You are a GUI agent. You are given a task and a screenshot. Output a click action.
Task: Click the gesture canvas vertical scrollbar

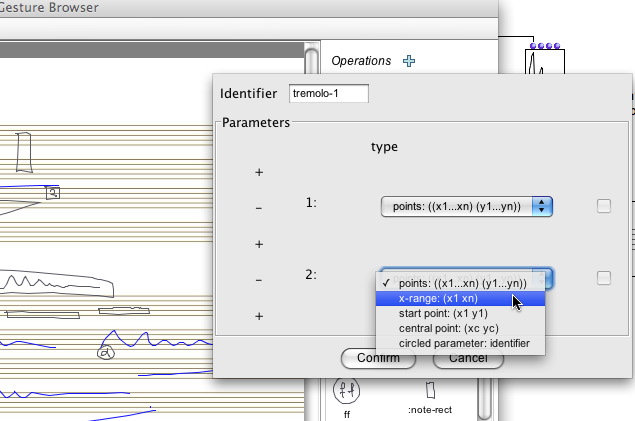(x=311, y=61)
